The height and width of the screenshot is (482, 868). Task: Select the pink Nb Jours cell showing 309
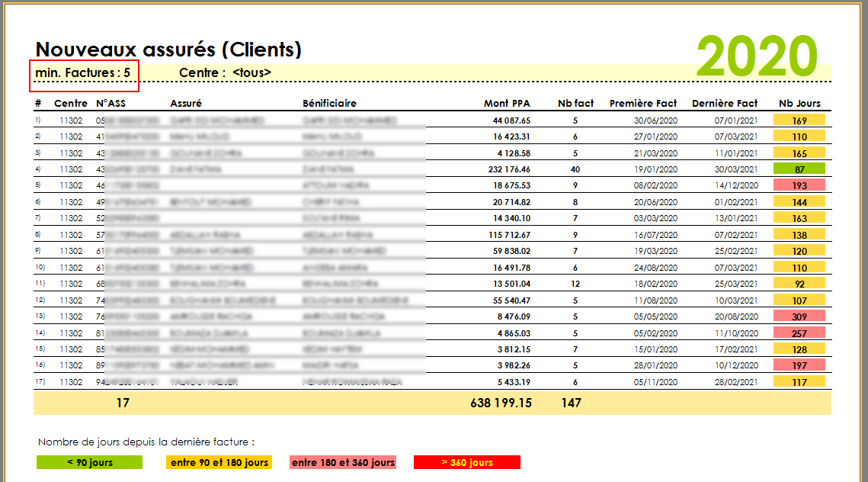click(799, 316)
